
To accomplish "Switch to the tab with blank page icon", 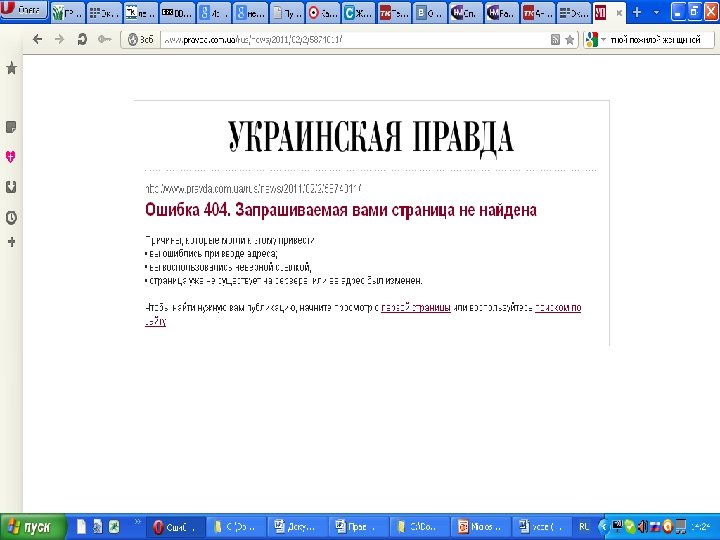I will (287, 13).
